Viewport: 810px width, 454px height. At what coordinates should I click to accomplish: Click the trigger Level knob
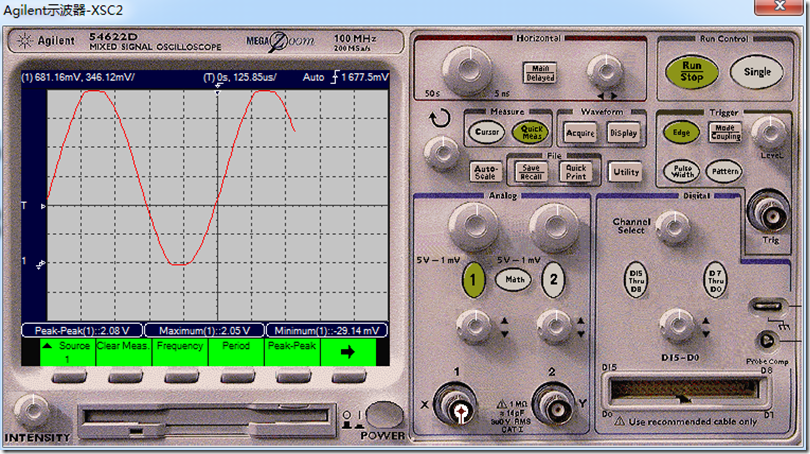click(x=770, y=133)
